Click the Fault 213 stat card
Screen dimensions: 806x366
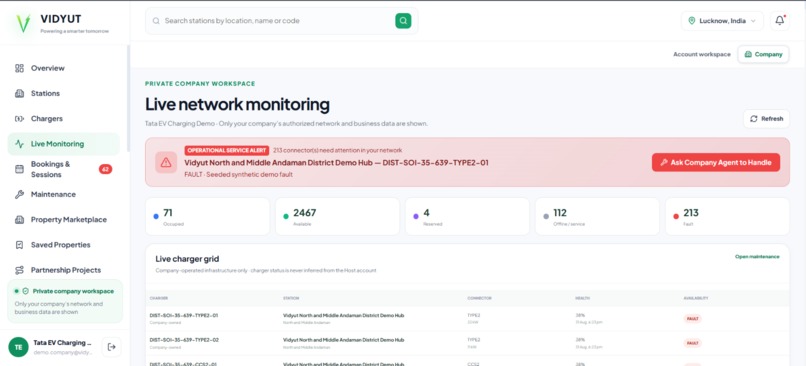[x=727, y=216]
